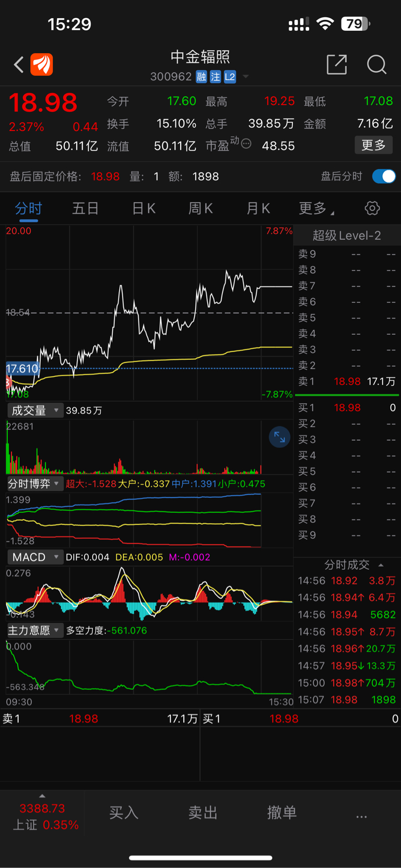Tap the 更多 quote details button

[x=373, y=145]
